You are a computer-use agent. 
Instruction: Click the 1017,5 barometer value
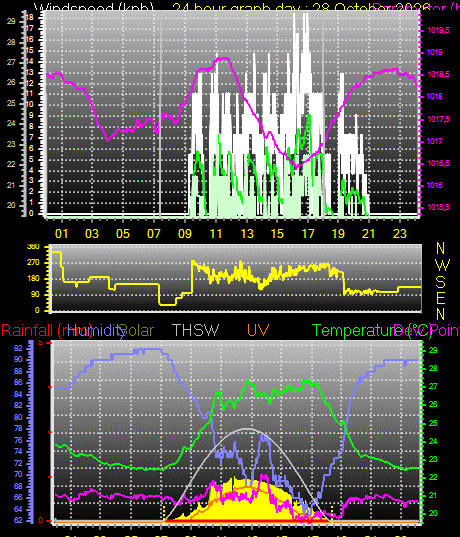pos(438,119)
